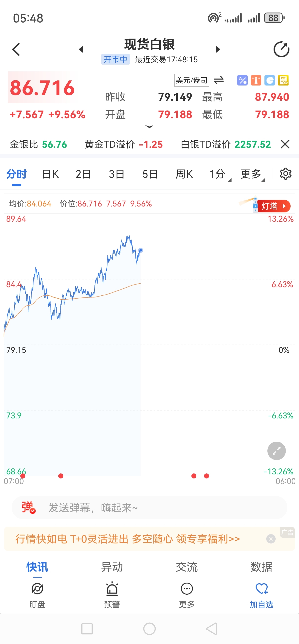Toggle the 弹 danmaku icon

click(x=28, y=508)
